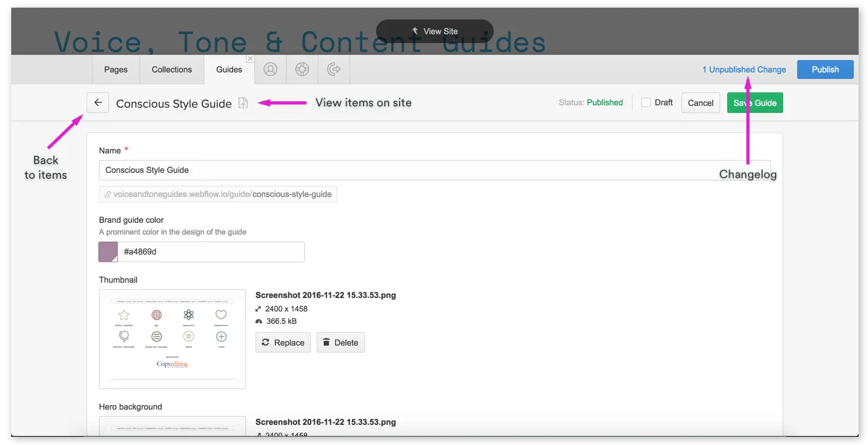Expand the View Site control at the top
868x445 pixels.
435,31
